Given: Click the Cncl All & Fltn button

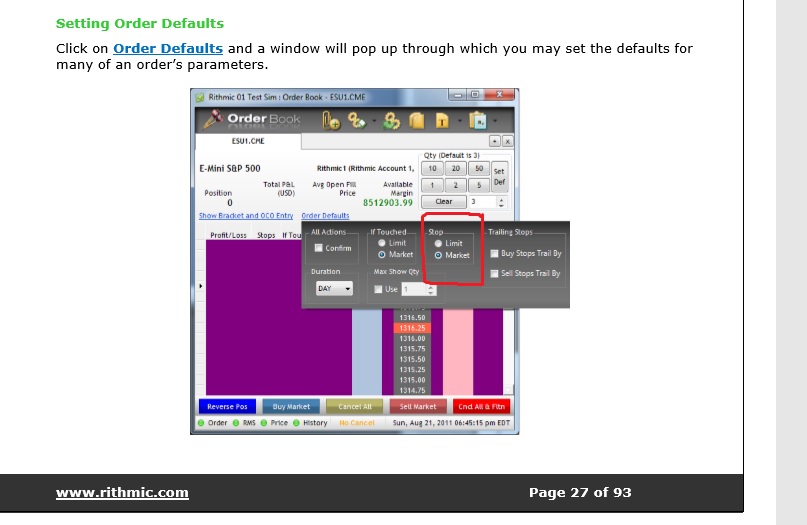Looking at the screenshot, I should [x=482, y=407].
